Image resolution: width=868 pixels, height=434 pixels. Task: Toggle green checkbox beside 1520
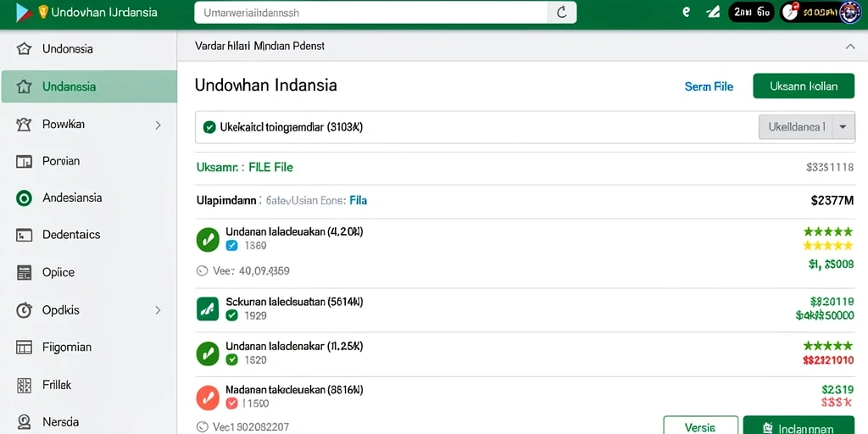point(232,359)
